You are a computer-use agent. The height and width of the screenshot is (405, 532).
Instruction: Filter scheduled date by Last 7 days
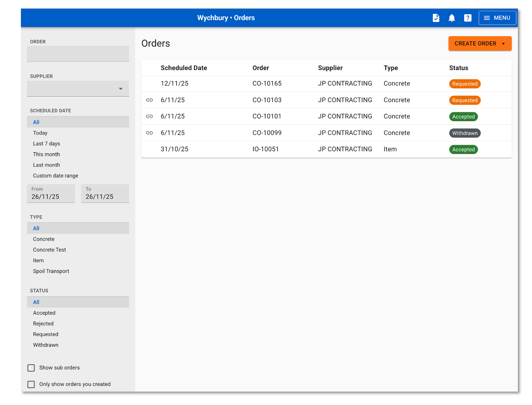coord(47,144)
